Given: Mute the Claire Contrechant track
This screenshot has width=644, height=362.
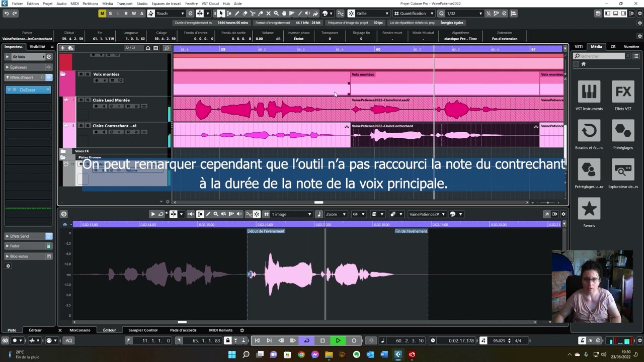Looking at the screenshot, I should 80,126.
